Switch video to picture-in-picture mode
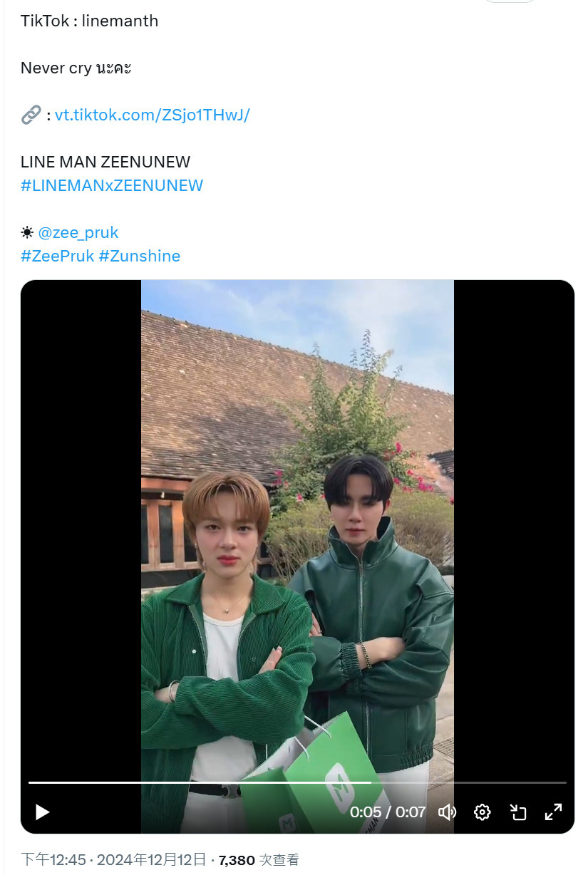 pos(518,812)
